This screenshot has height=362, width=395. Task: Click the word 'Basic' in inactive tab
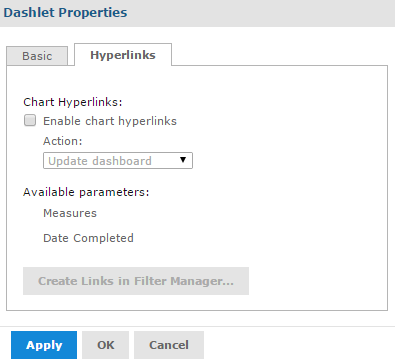point(37,56)
